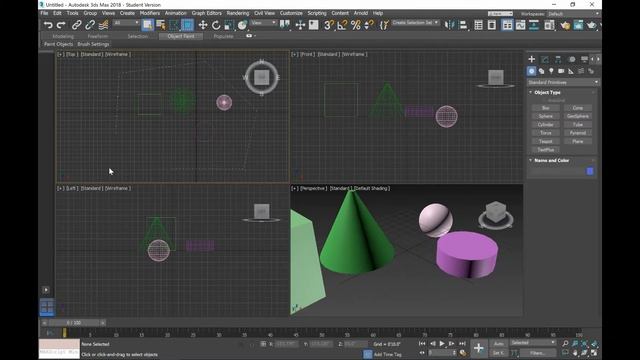Collapse the Name and Color rollout
640x360 pixels.
[551, 160]
